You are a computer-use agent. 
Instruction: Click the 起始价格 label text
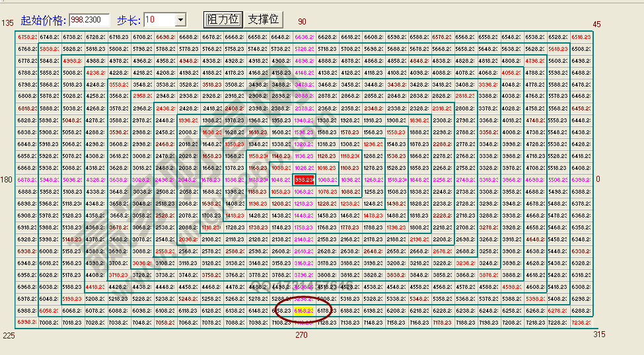(43, 20)
